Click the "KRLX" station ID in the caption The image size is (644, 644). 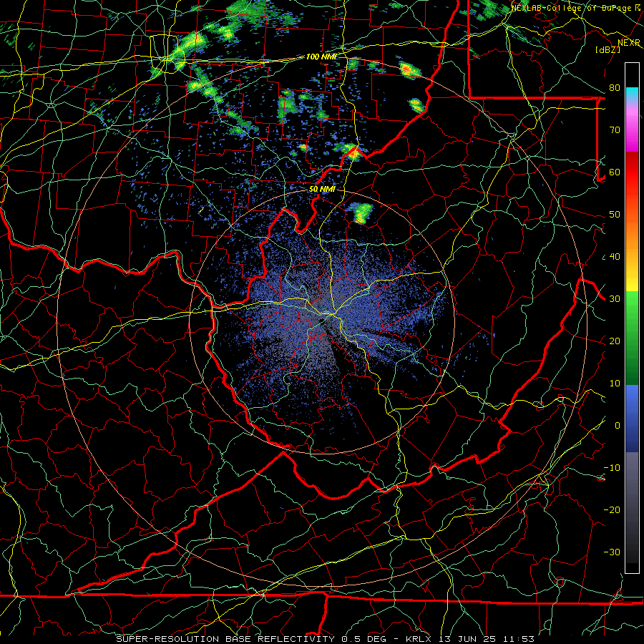point(419,639)
